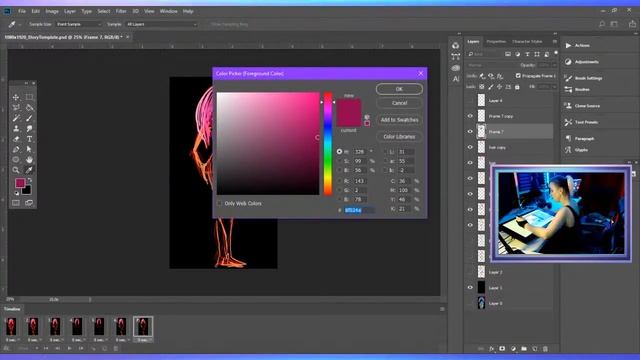The width and height of the screenshot is (640, 360).
Task: Open the blend mode dropdown in Layers
Action: pos(492,65)
